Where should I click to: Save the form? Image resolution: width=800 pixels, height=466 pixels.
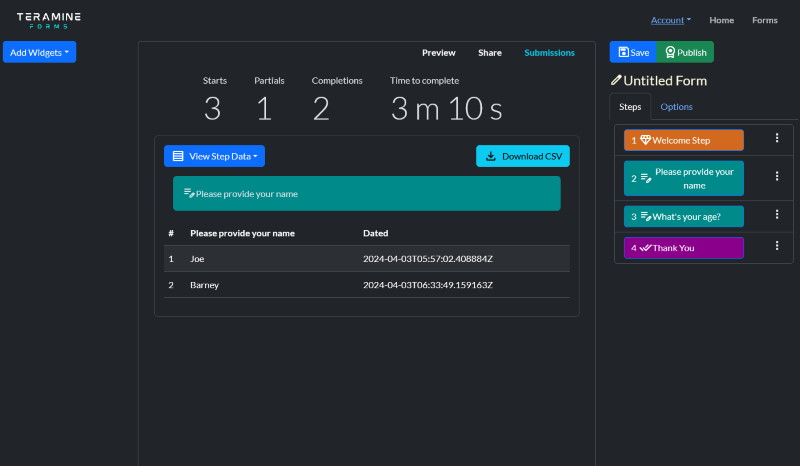click(633, 52)
